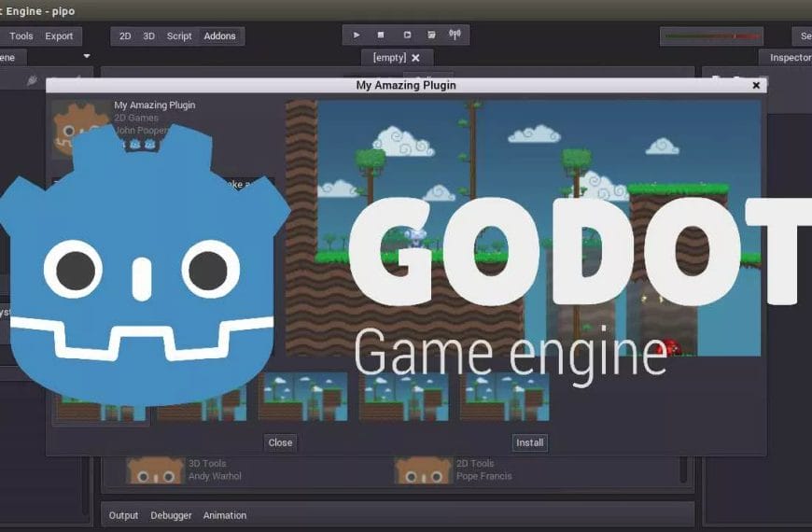The height and width of the screenshot is (532, 812).
Task: Open the debug options antenna icon
Action: tap(455, 35)
